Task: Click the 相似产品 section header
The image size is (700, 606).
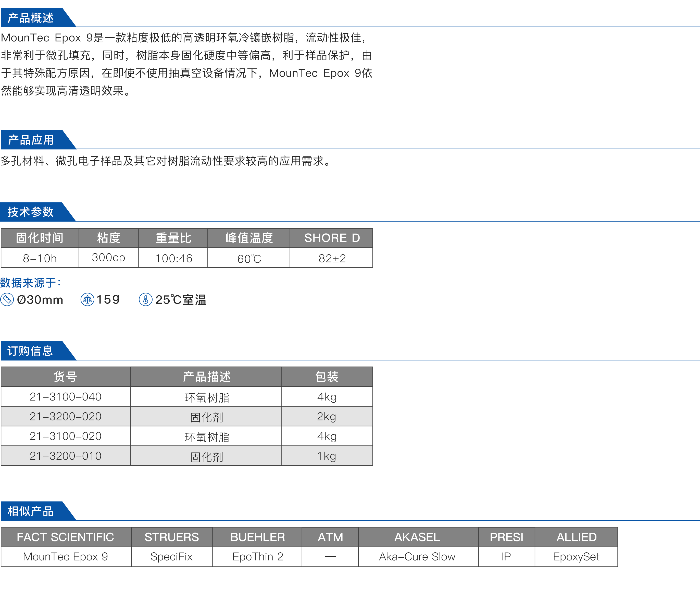Action: point(31,511)
